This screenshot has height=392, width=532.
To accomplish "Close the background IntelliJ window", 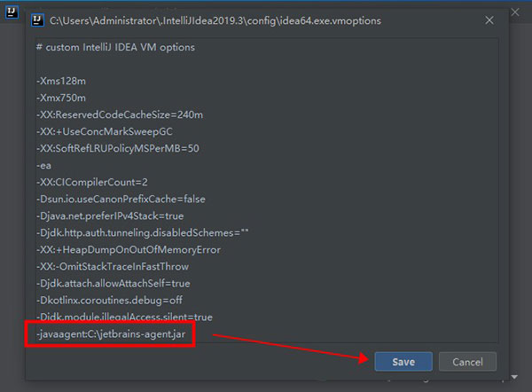I will tap(515, 12).
